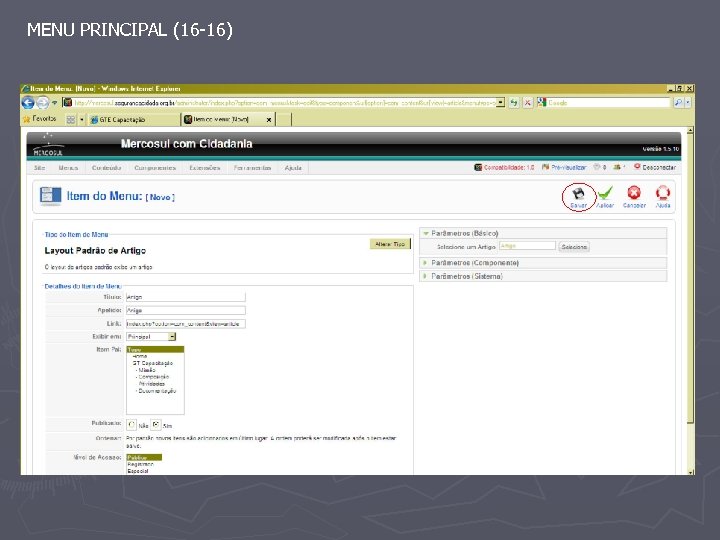The width and height of the screenshot is (720, 540).
Task: Select the Sim radio for Publicado
Action: (x=156, y=425)
